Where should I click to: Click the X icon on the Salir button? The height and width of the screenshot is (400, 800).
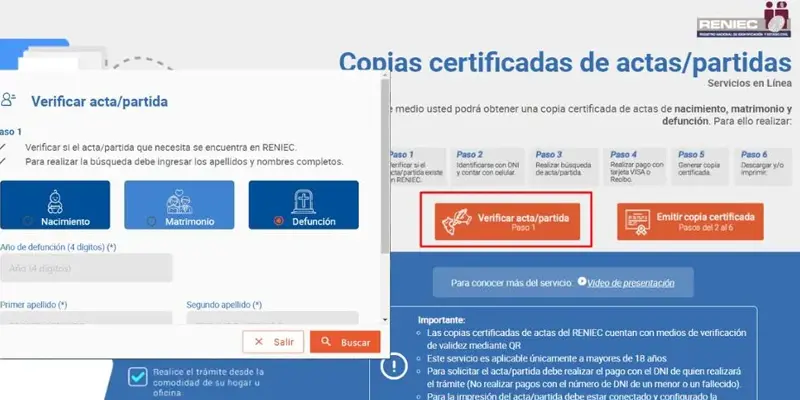[x=259, y=342]
